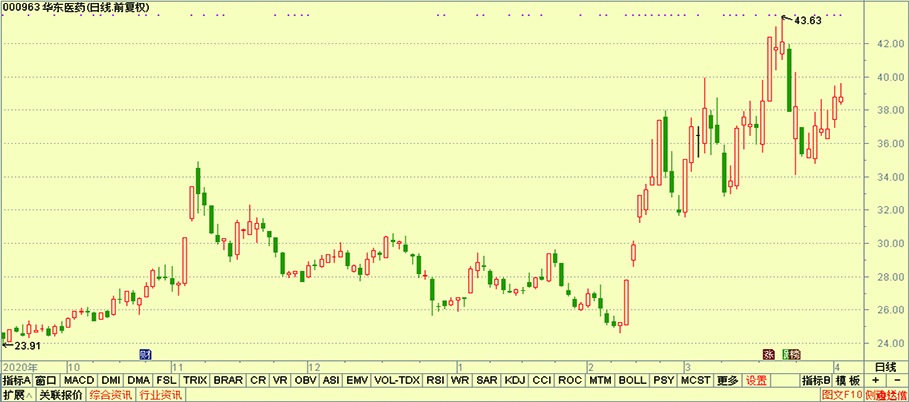Screen dimensions: 909x402
Task: Select the RSI indicator tab
Action: click(435, 381)
